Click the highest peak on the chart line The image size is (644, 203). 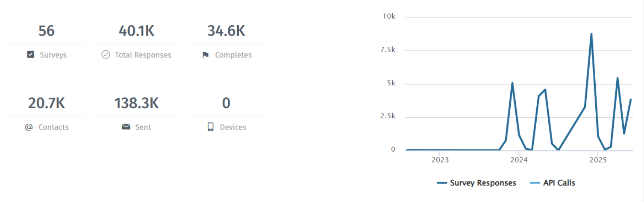[591, 34]
